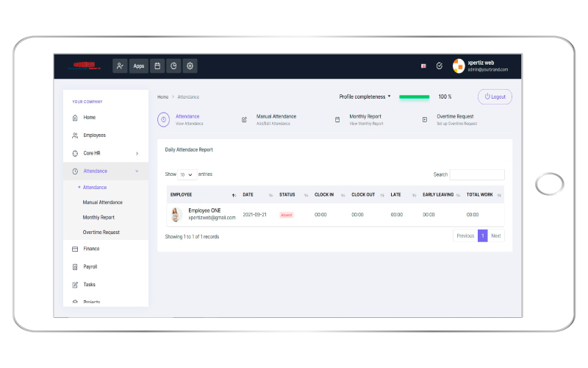The height and width of the screenshot is (368, 588).
Task: Click the Logout button
Action: click(x=495, y=96)
